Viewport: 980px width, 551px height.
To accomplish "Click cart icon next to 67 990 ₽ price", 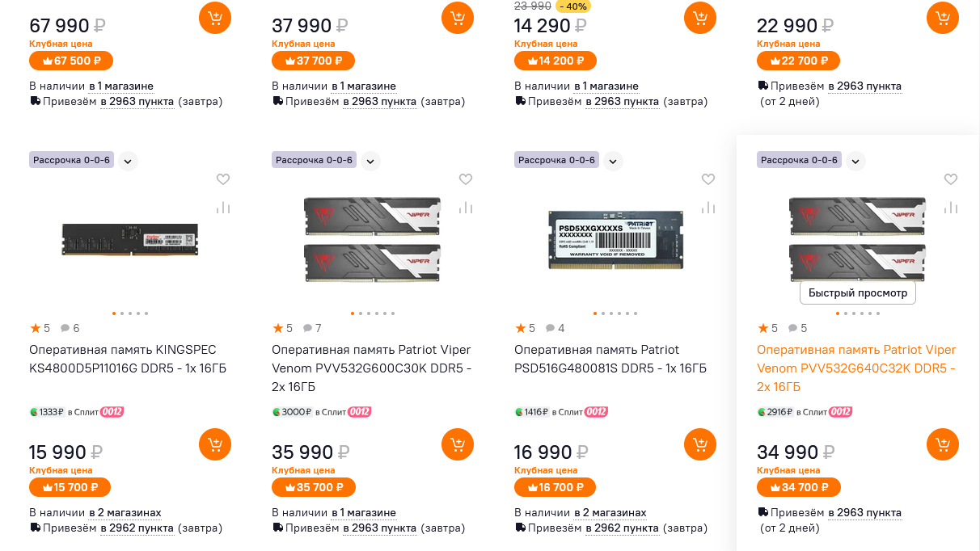I will coord(215,18).
